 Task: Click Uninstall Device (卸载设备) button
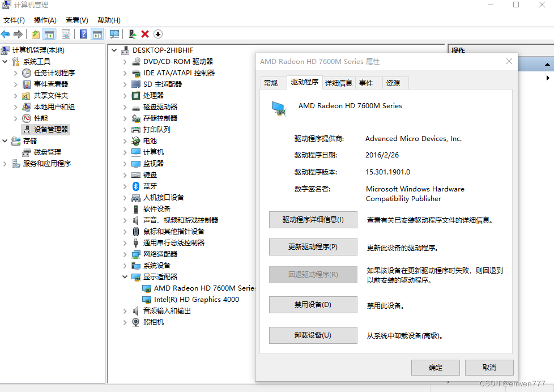pyautogui.click(x=313, y=335)
